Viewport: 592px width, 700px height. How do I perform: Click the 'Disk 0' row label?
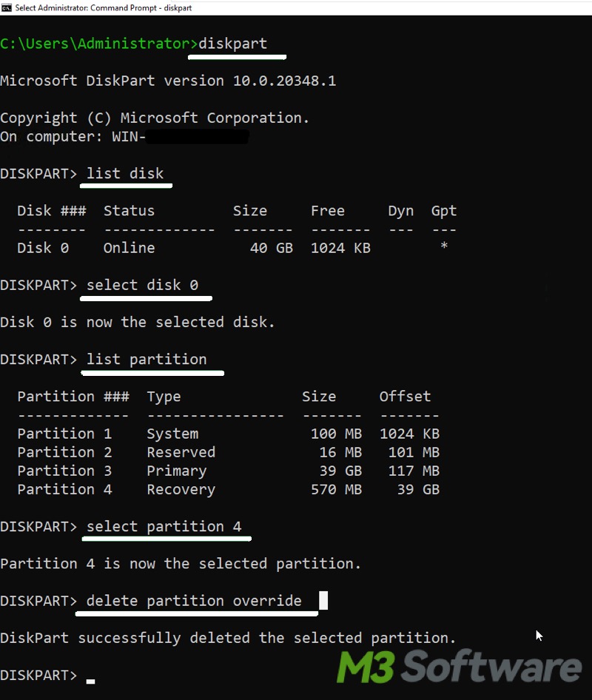[43, 248]
